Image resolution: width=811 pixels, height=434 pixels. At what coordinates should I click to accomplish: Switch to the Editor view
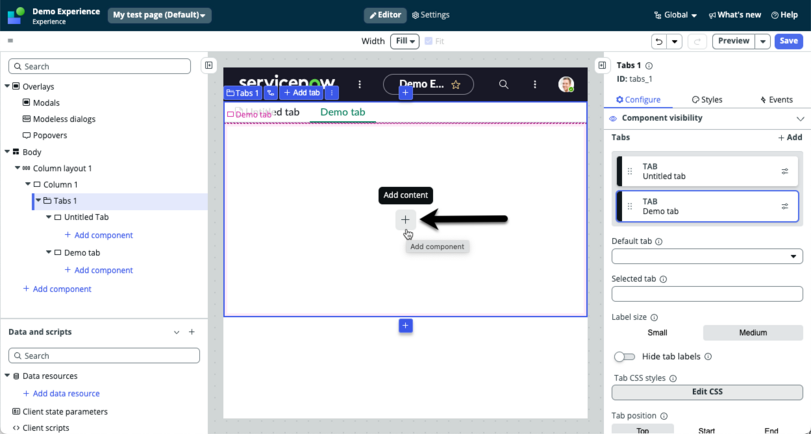click(x=385, y=15)
